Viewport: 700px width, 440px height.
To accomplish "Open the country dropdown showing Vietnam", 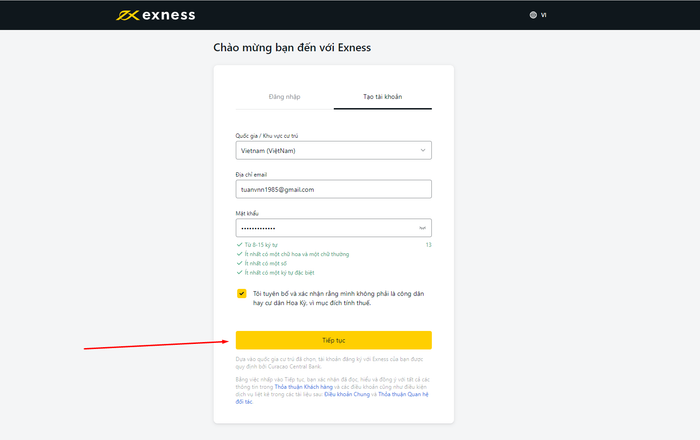I will click(x=333, y=150).
